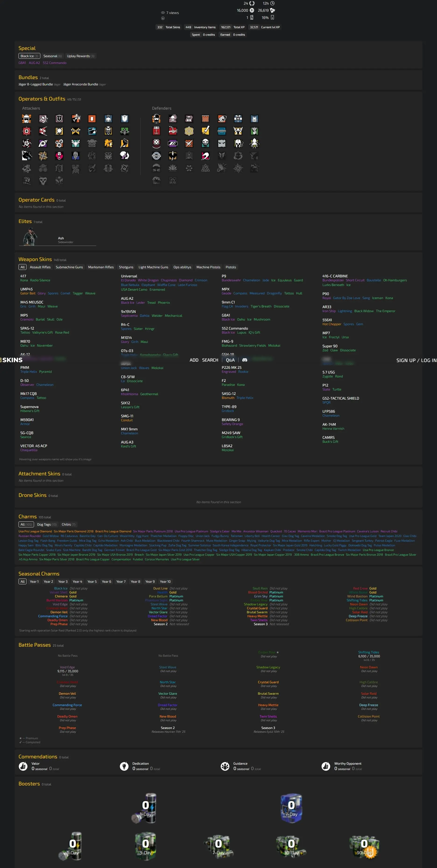
Task: Switch to the Seasonal tab in Special
Action: tap(52, 56)
